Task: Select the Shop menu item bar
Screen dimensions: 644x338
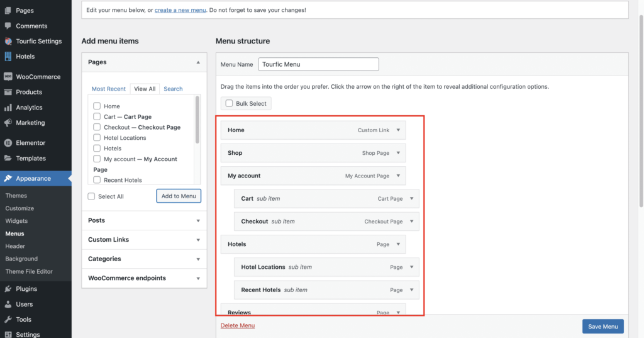Action: coord(313,153)
